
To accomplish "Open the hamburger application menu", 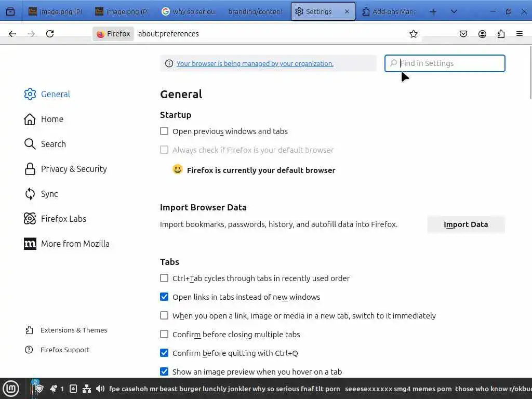I will [520, 34].
